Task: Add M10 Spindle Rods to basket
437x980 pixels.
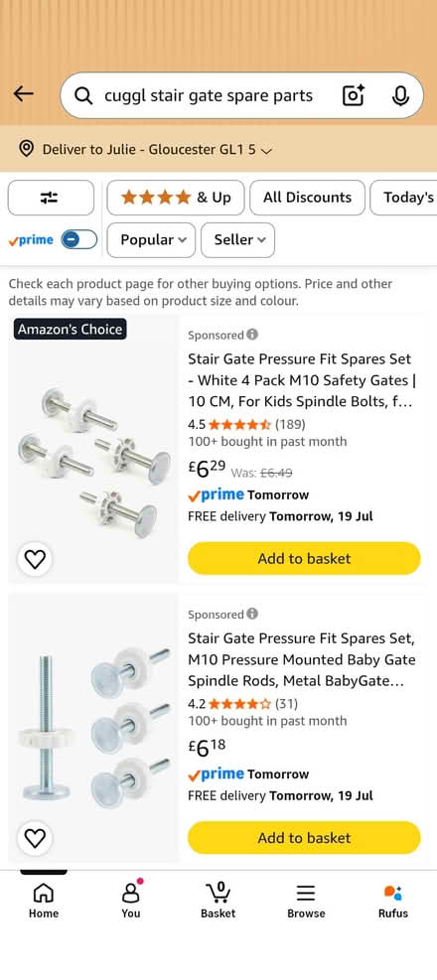Action: coord(304,837)
